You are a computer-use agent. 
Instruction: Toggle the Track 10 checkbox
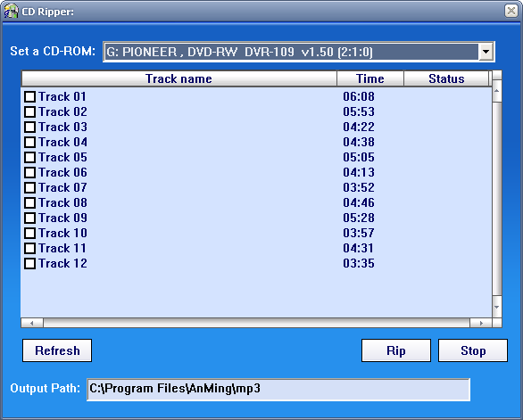(30, 233)
